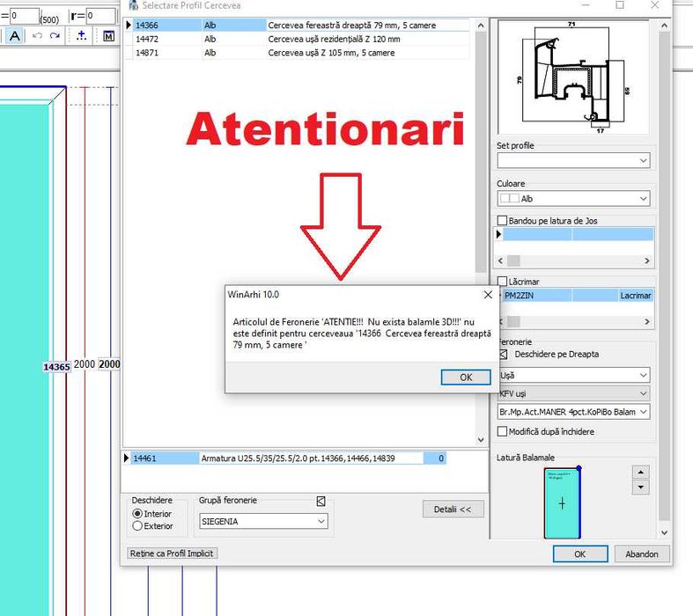The width and height of the screenshot is (693, 616).
Task: Click the bold 2000 dimension in drawing
Action: [109, 363]
